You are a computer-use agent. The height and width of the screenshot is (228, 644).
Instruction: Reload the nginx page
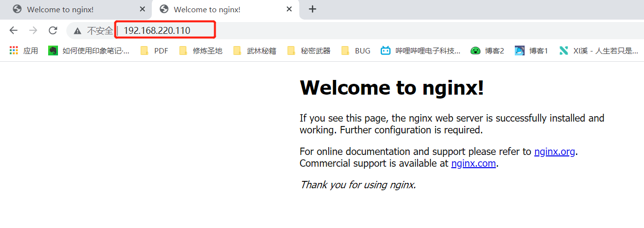point(53,30)
